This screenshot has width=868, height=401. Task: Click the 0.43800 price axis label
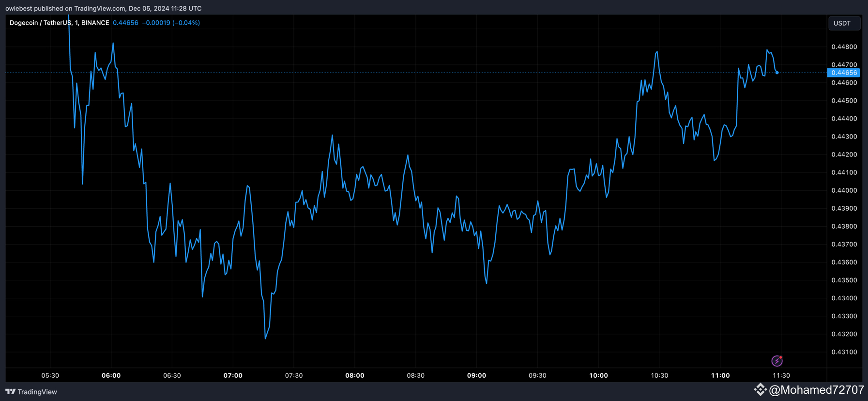point(844,226)
